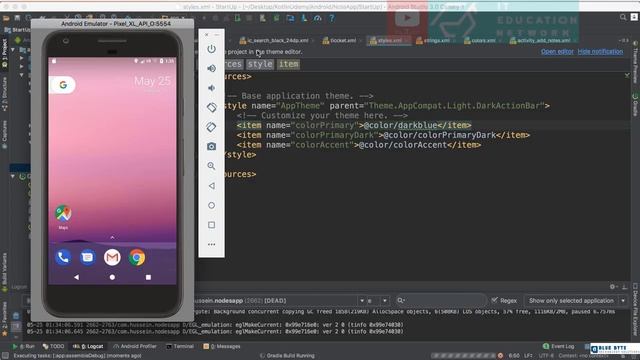Open Messages app in emulator dock

87,258
